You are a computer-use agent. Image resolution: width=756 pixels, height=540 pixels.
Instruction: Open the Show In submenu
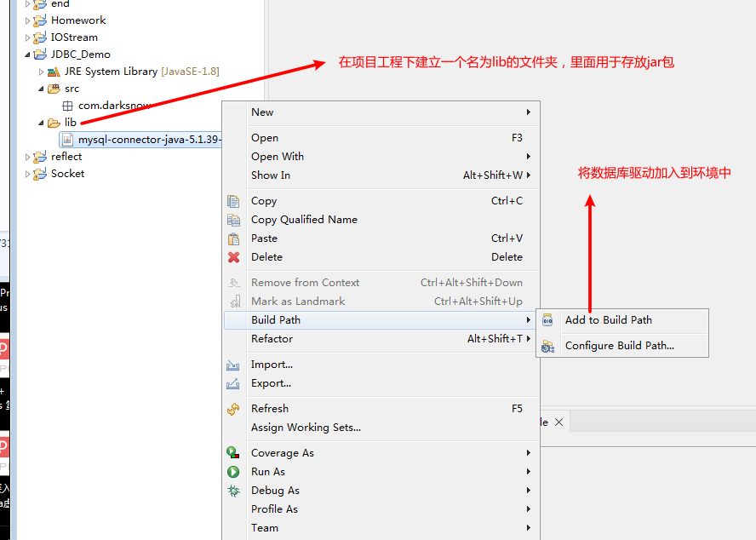click(x=381, y=175)
